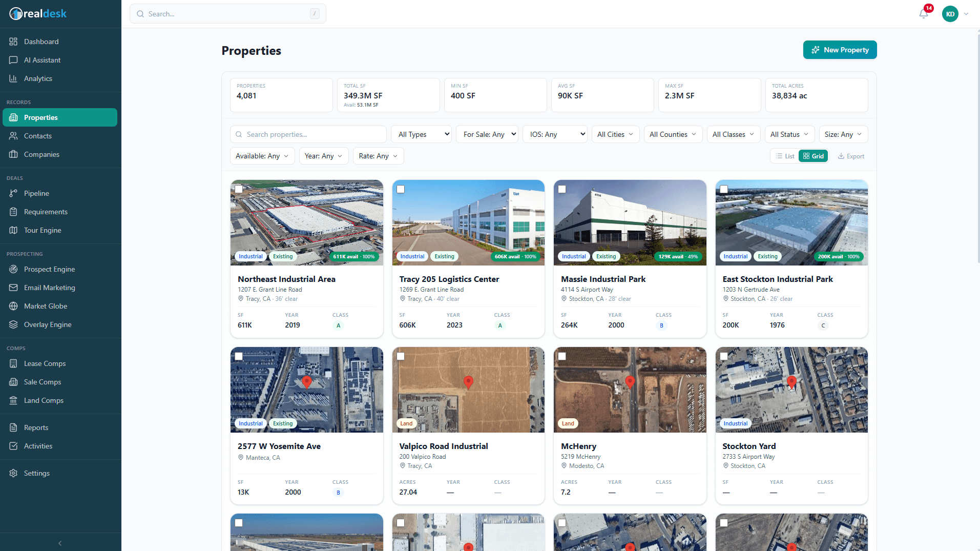Viewport: 980px width, 551px height.
Task: Click the Pipeline icon in sidebar
Action: tap(13, 193)
